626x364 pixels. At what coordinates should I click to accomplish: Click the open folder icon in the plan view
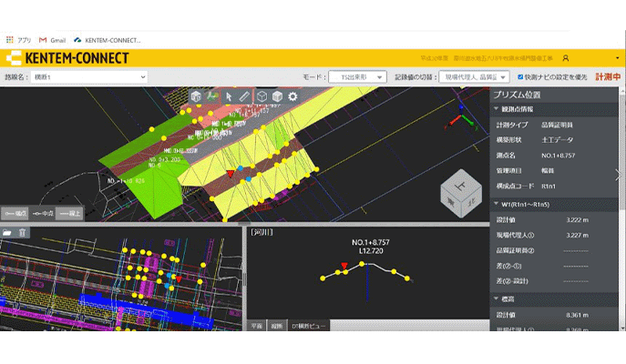(7, 232)
